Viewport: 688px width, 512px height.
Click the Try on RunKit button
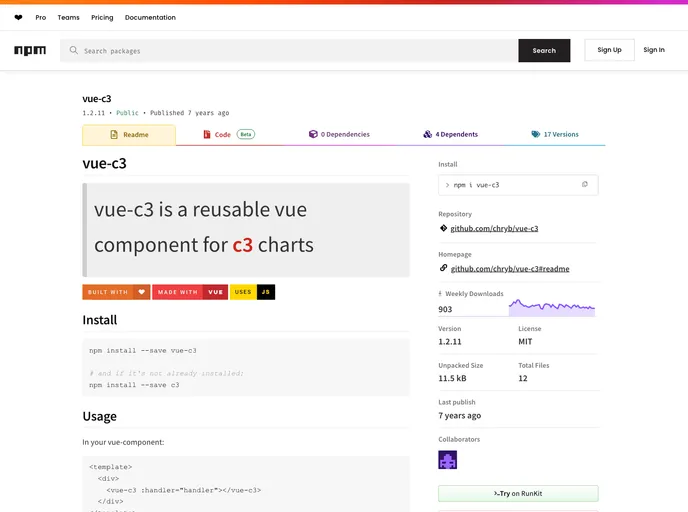[x=518, y=494]
